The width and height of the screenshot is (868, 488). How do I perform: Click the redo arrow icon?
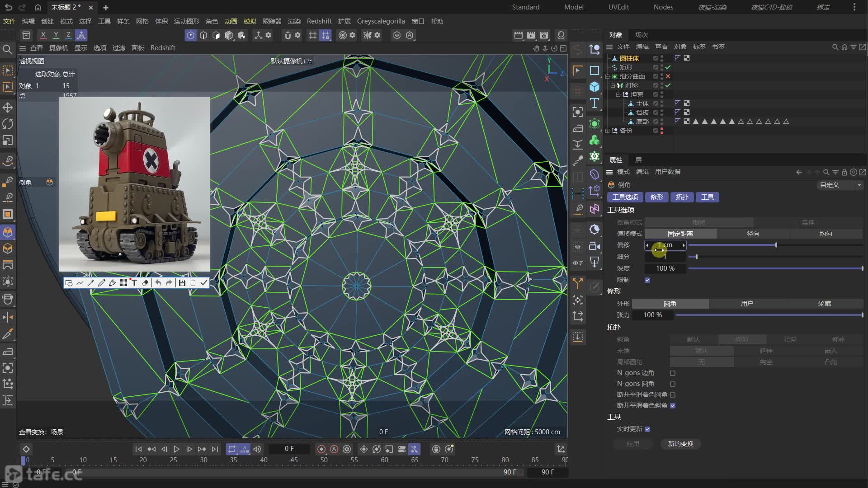coord(22,7)
